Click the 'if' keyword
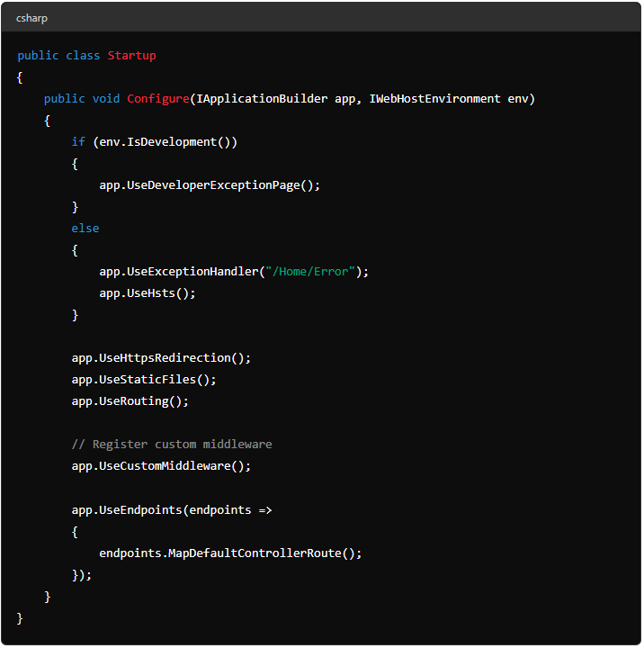Screen dimensions: 644x648 (78, 142)
